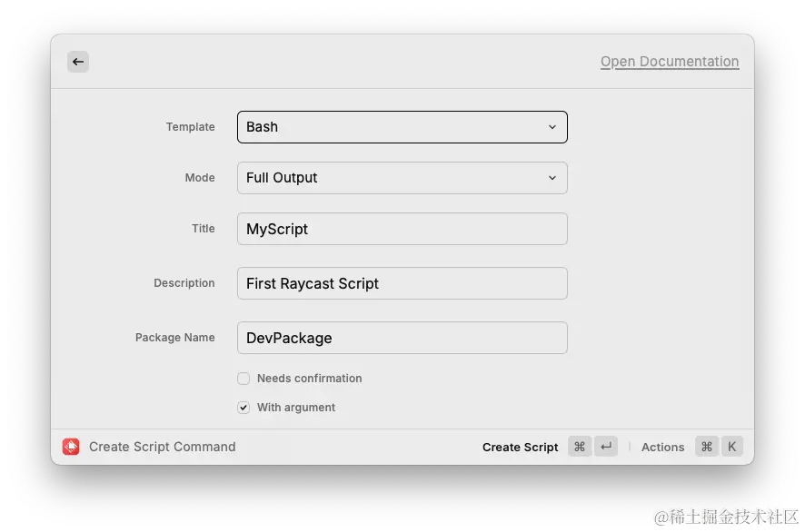Click the chevron arrow in Template dropdown
This screenshot has width=805, height=532.
point(552,127)
